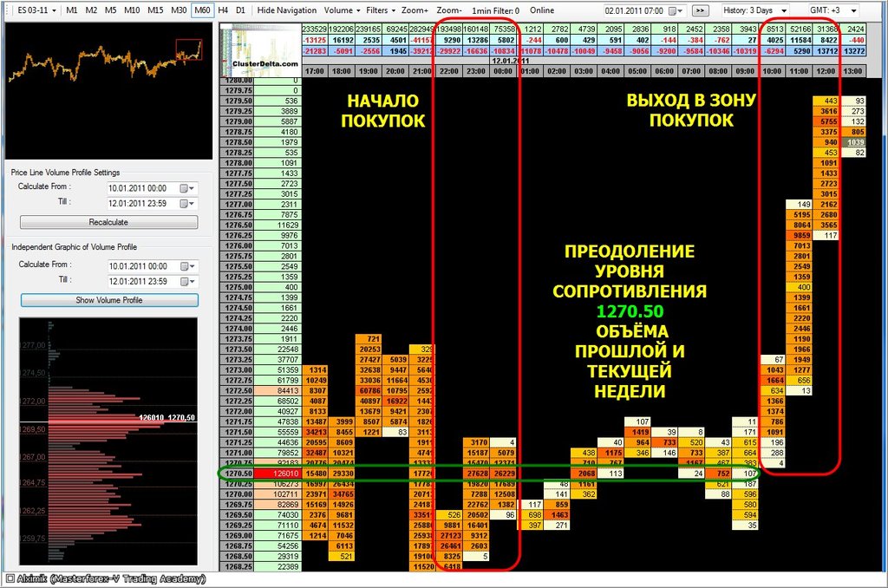This screenshot has width=888, height=588.
Task: Click the forward double-arrow navigation button
Action: pyautogui.click(x=701, y=10)
